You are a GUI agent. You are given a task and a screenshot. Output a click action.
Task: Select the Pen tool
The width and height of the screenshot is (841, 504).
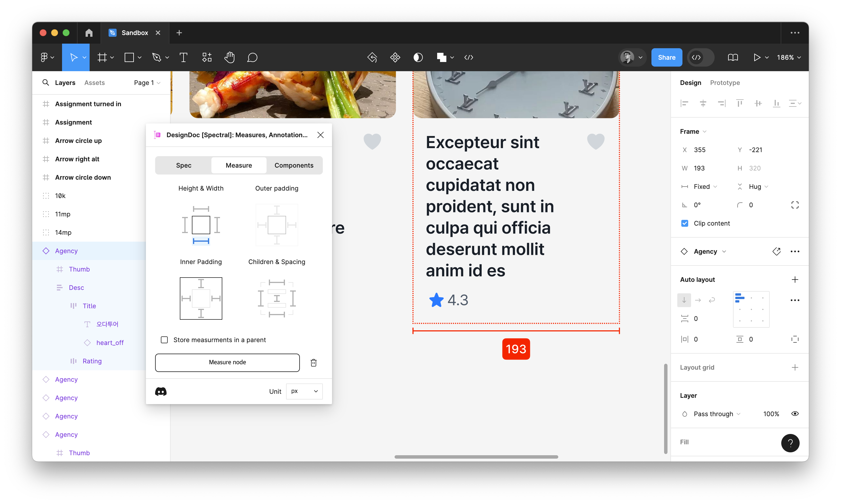(x=157, y=57)
